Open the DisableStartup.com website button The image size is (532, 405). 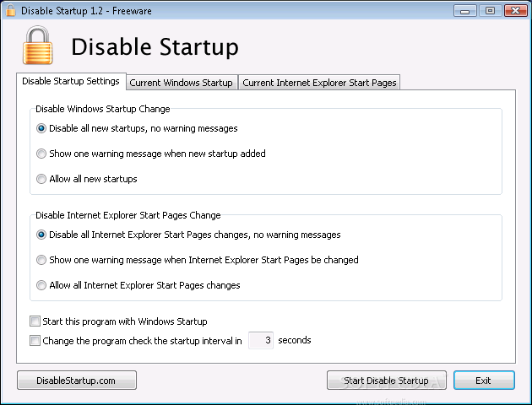point(77,381)
